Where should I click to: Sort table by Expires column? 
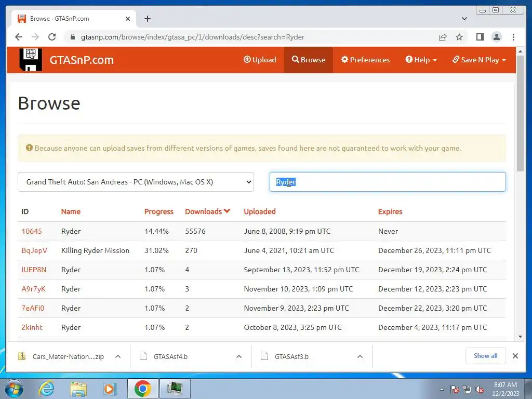coord(390,211)
